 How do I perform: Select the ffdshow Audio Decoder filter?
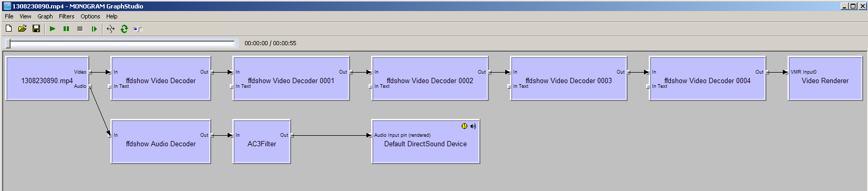click(161, 142)
